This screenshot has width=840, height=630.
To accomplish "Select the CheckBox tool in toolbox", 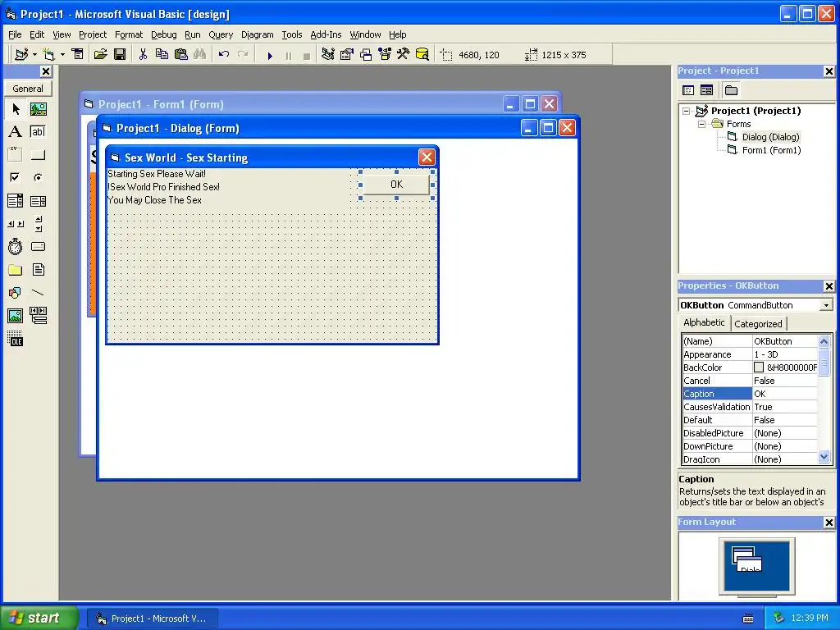I will [x=16, y=177].
